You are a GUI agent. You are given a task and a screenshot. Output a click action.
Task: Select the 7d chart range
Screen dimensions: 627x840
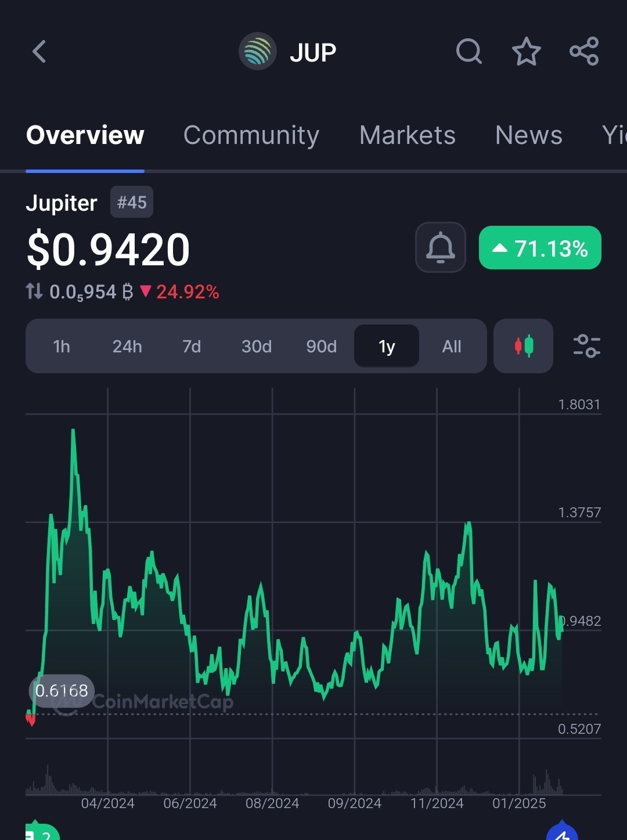192,347
